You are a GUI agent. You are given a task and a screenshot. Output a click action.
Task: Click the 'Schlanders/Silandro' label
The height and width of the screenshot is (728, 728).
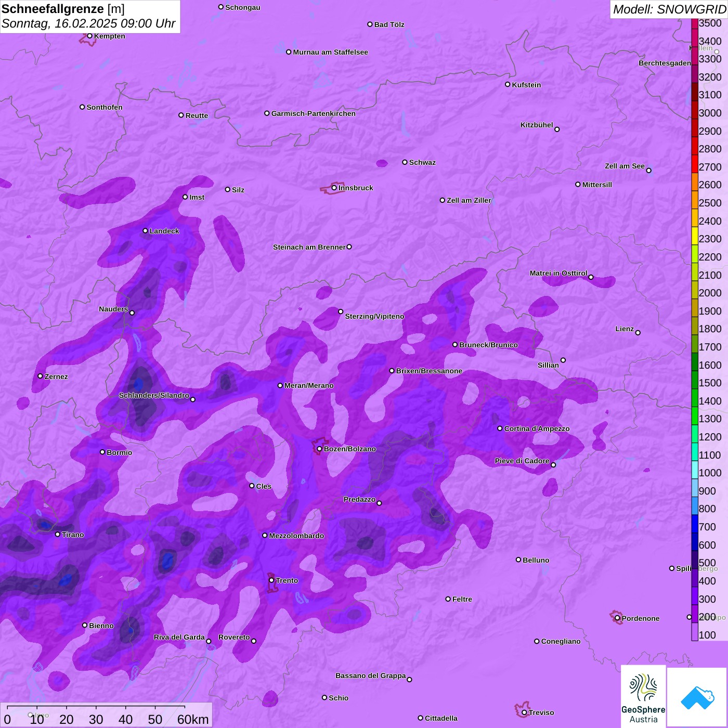[x=154, y=395]
